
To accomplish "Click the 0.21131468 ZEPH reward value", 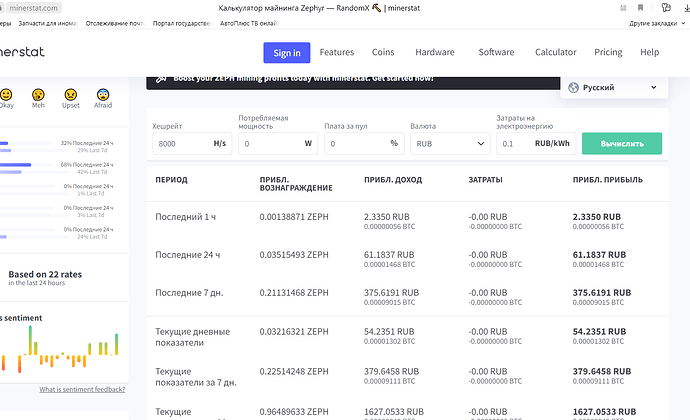I will click(x=294, y=293).
